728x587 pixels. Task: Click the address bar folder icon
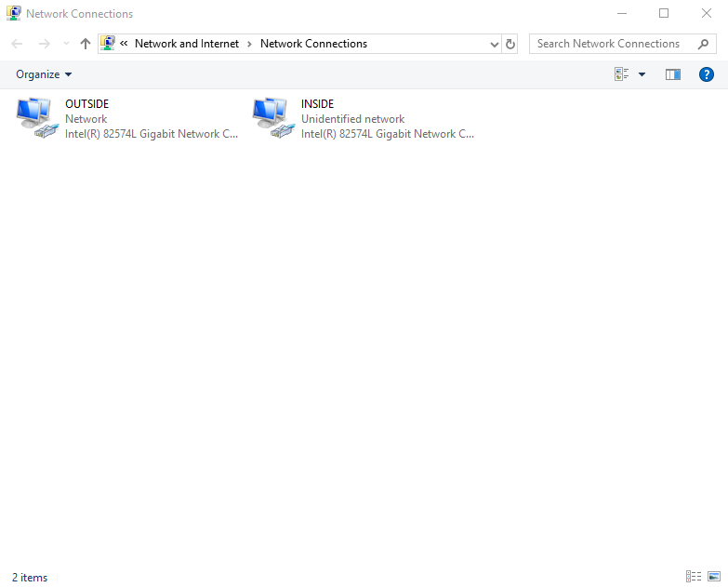click(108, 44)
